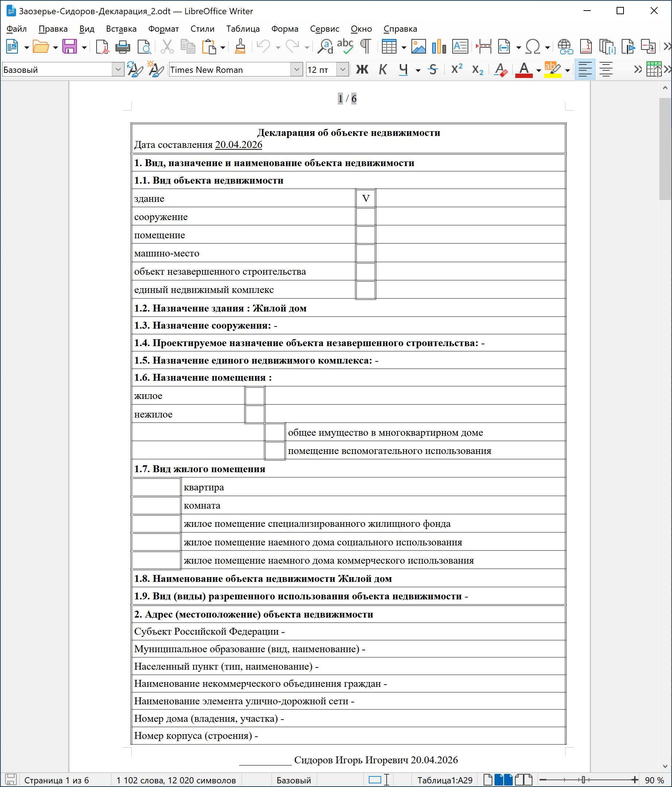This screenshot has width=672, height=787.
Task: Mark 'единый недвижимый комплекс' checkbox cell
Action: [x=366, y=289]
